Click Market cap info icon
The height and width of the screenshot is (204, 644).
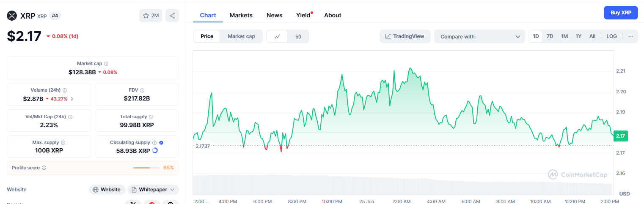[x=106, y=64]
